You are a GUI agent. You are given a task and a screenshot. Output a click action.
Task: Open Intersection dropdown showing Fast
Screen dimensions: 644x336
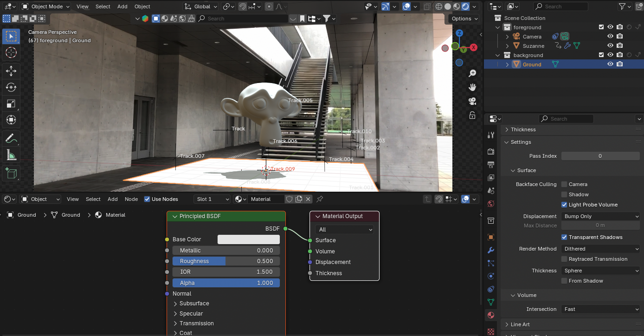601,309
